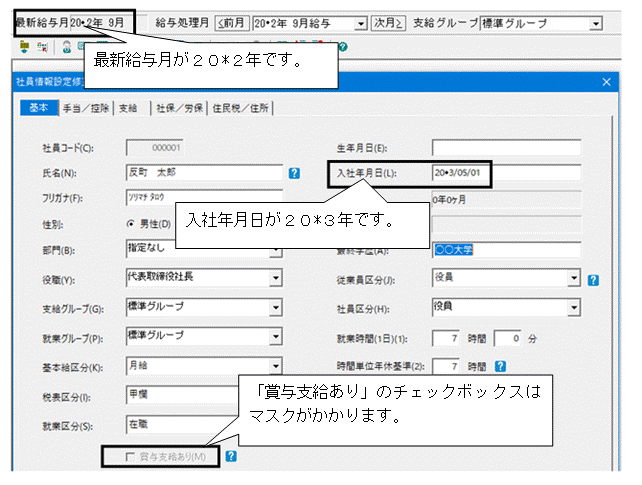The image size is (642, 485).
Task: Close the 社員情報設定 dialog
Action: click(606, 82)
